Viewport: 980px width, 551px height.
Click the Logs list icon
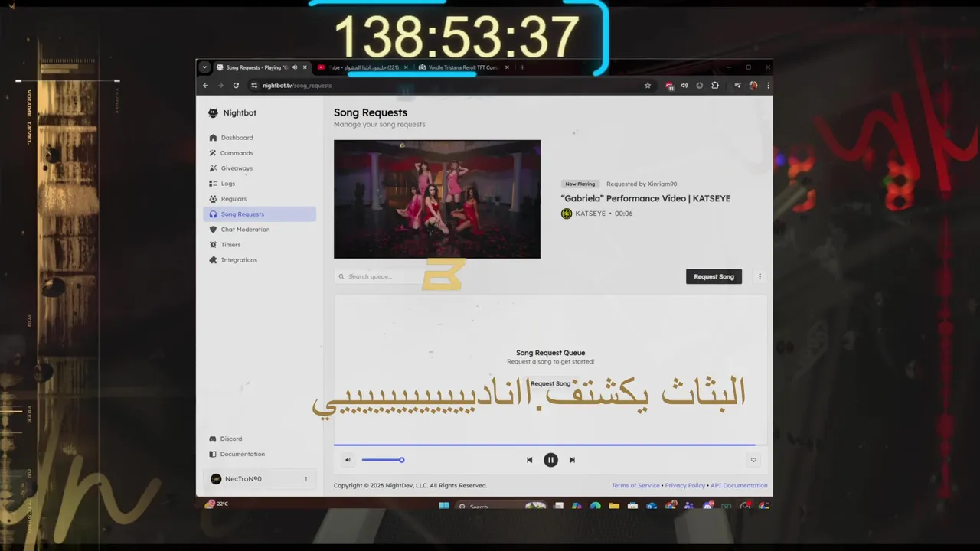(213, 184)
